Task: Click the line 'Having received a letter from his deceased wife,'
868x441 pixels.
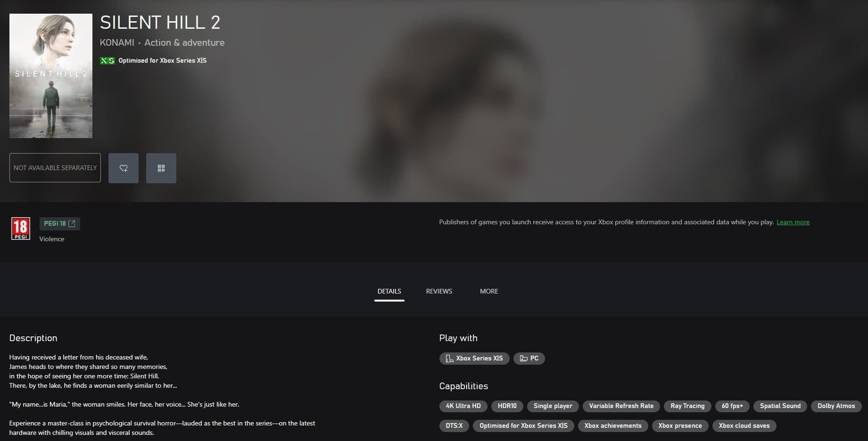Action: coord(79,357)
